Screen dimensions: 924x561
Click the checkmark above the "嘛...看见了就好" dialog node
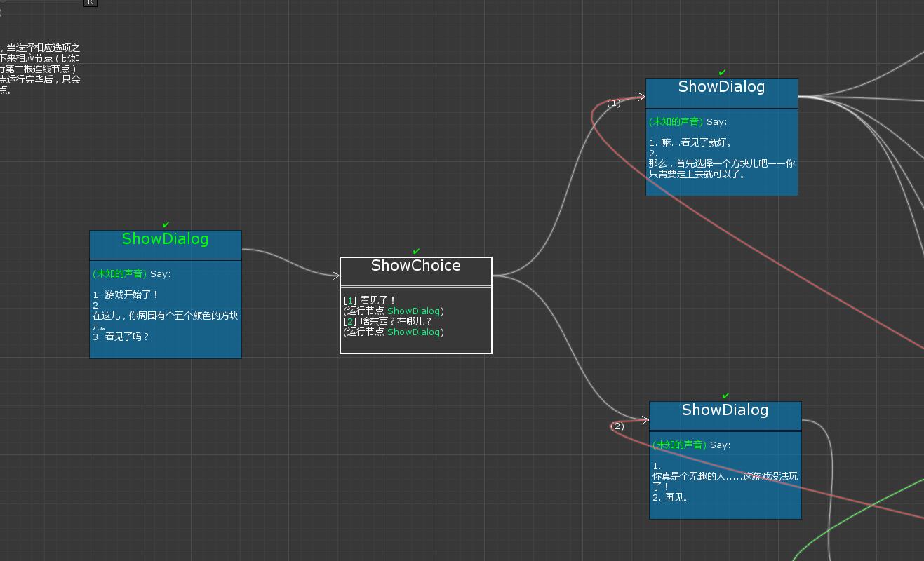(x=722, y=72)
